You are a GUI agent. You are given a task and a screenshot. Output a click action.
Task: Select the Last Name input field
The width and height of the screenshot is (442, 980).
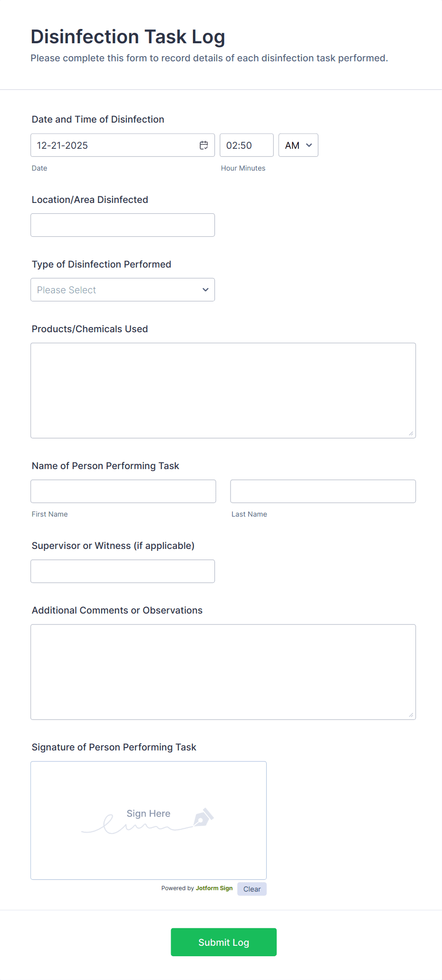323,491
